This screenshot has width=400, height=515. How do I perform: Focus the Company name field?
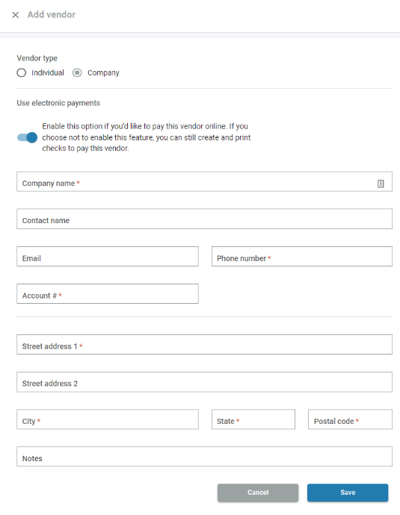point(204,182)
